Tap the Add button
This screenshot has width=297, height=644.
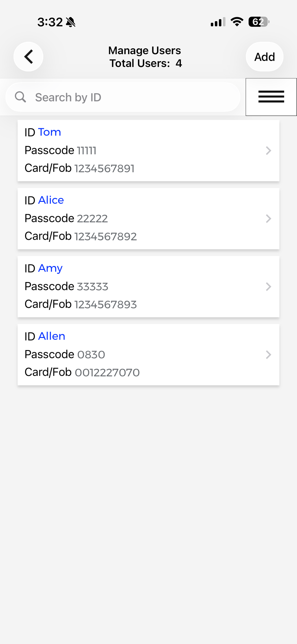pos(265,57)
